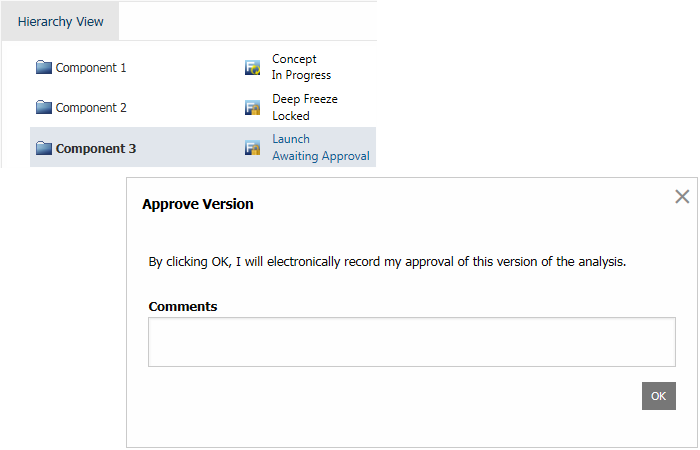The width and height of the screenshot is (700, 450).
Task: Click the Concept version name
Action: point(294,59)
